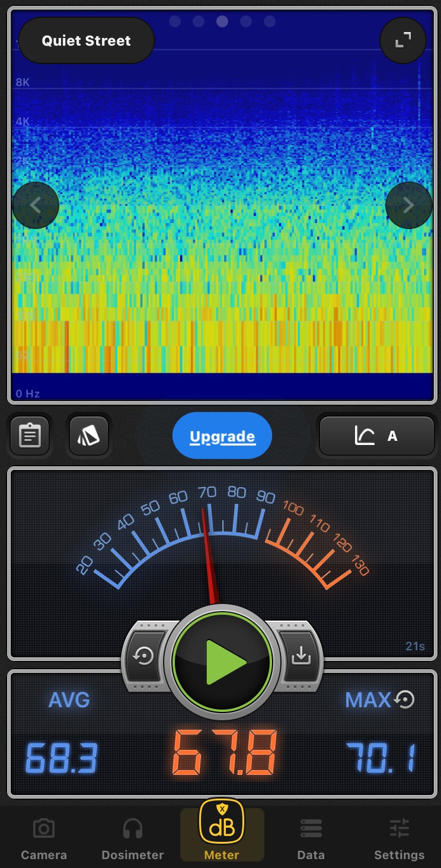441x868 pixels.
Task: Open the A frequency weighting selector
Action: pyautogui.click(x=377, y=436)
